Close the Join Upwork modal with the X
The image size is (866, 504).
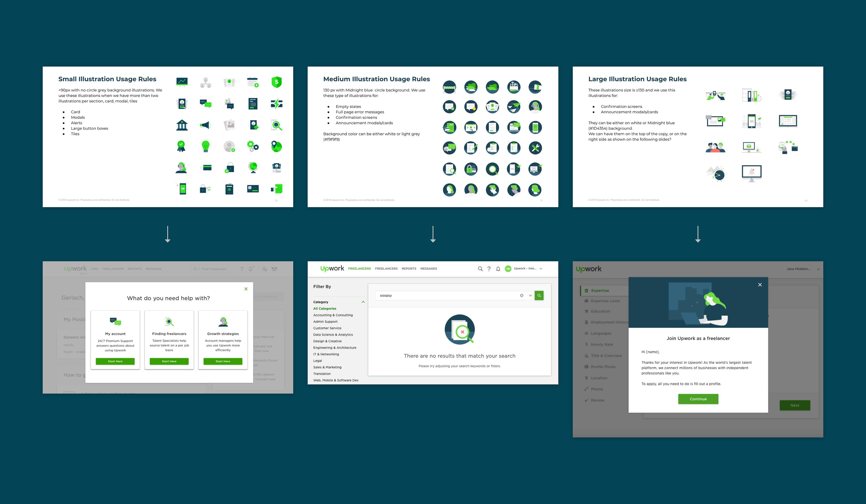click(x=760, y=285)
